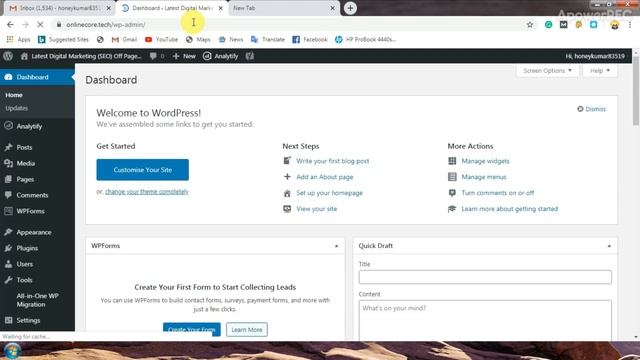
Task: Click the WPForms sidebar icon
Action: click(x=8, y=211)
